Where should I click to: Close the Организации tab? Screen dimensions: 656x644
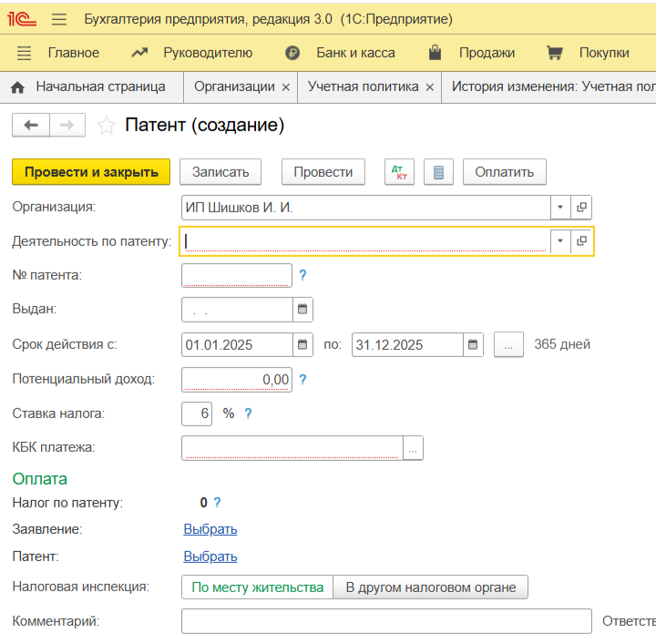pyautogui.click(x=286, y=87)
